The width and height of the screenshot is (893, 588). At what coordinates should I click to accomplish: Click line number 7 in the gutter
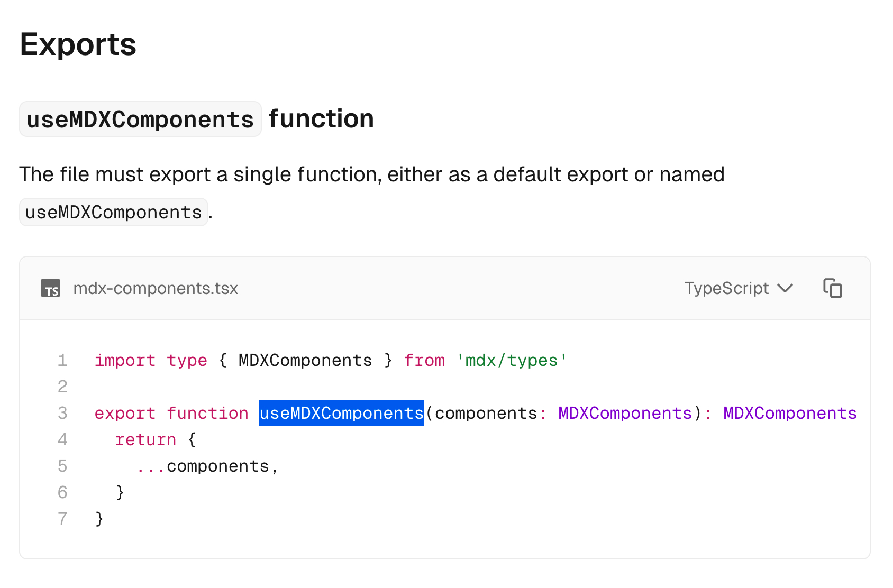62,519
